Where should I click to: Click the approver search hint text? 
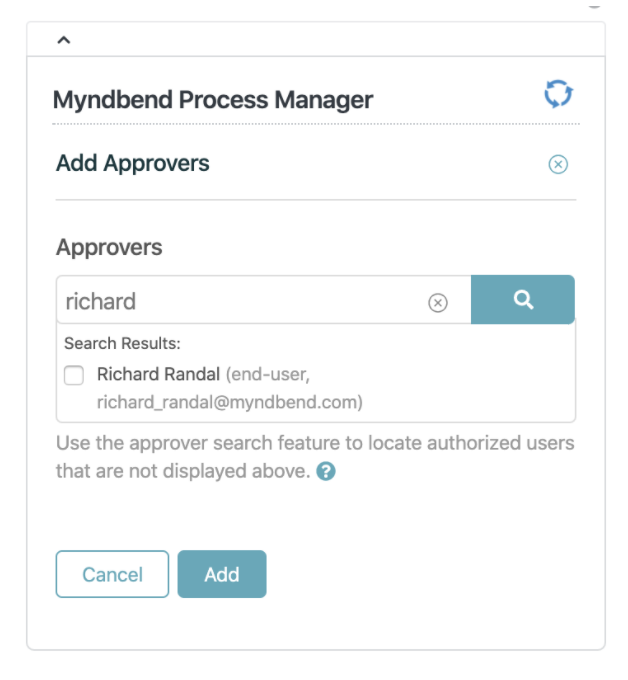click(x=315, y=457)
